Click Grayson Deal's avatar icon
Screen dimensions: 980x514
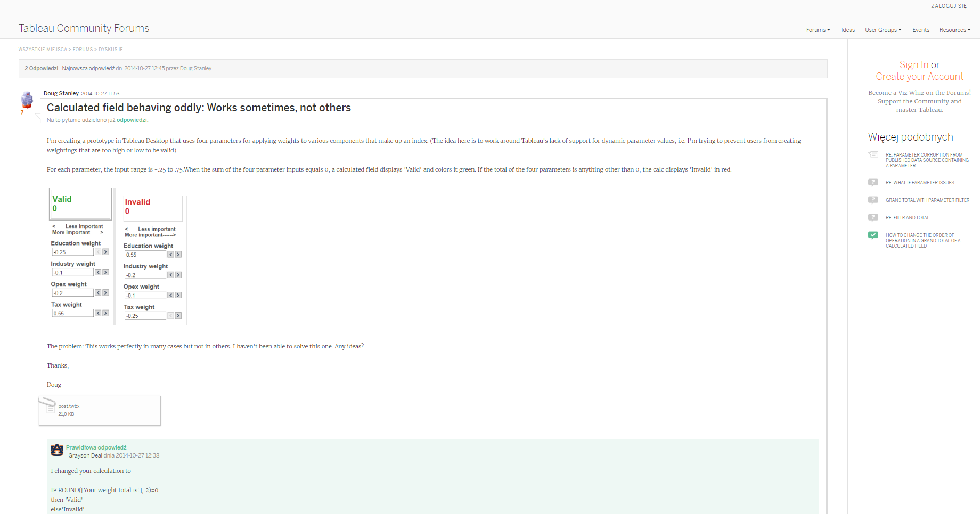pos(57,451)
